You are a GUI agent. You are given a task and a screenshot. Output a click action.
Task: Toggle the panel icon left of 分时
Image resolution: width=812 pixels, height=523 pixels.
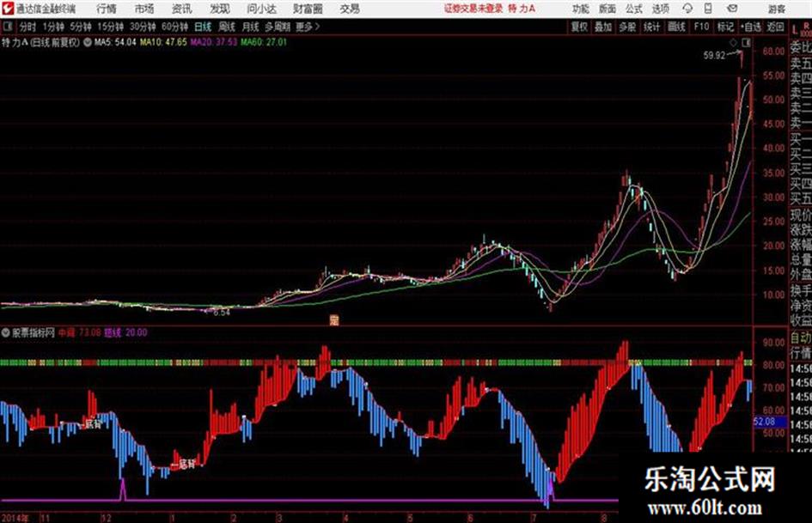(x=8, y=27)
